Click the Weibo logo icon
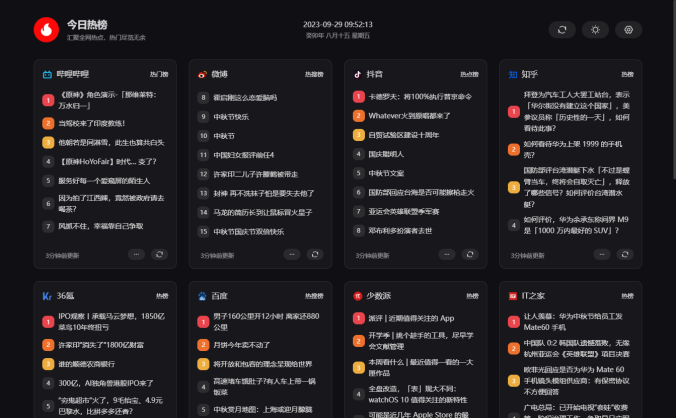 [202, 75]
